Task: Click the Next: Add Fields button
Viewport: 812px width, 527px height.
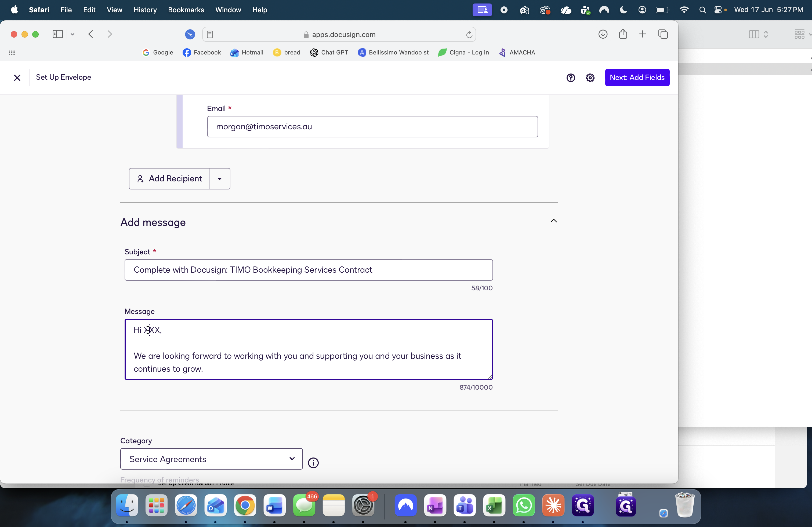Action: tap(637, 77)
